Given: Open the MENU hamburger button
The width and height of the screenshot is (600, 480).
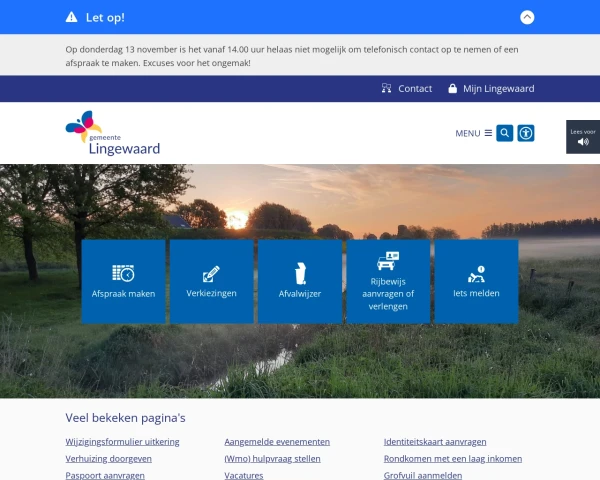Looking at the screenshot, I should pos(473,133).
